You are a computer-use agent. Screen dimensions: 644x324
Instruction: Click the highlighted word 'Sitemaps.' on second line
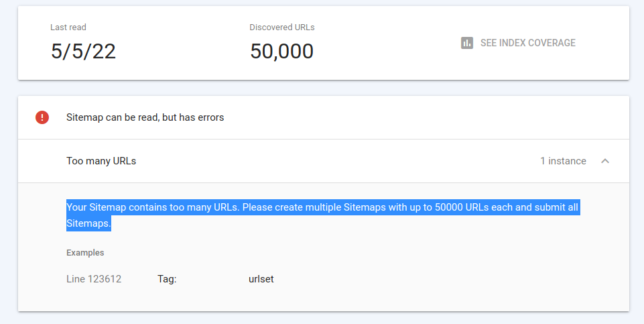point(88,224)
